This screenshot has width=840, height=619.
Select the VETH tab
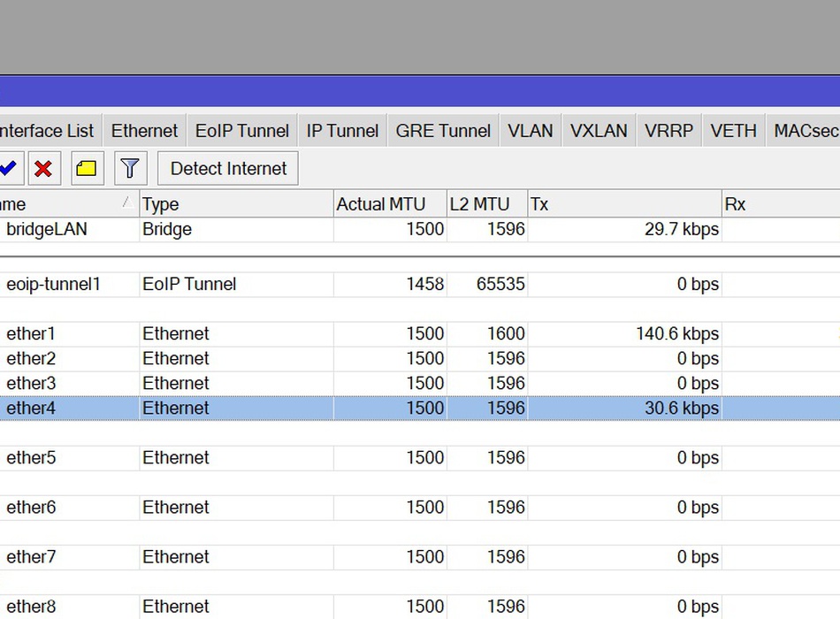coord(733,131)
